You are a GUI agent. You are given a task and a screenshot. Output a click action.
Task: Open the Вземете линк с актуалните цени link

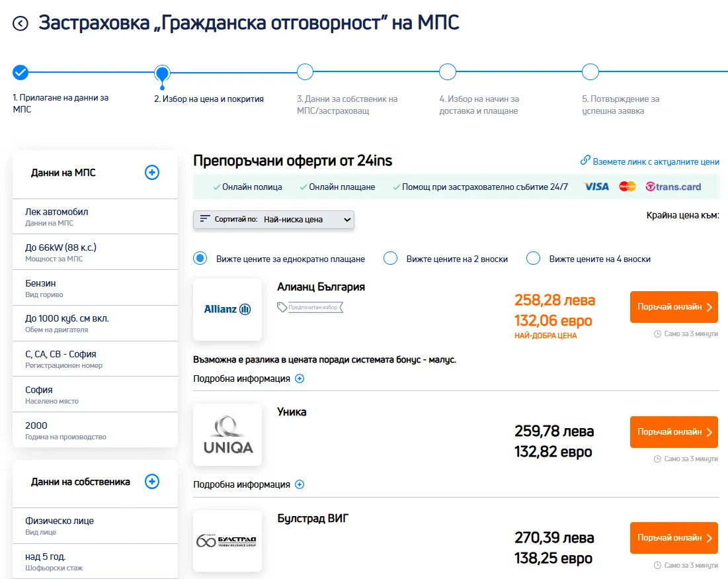coord(655,161)
